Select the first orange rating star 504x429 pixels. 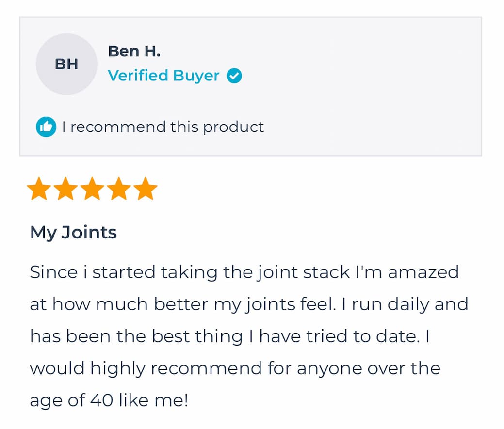click(x=39, y=189)
